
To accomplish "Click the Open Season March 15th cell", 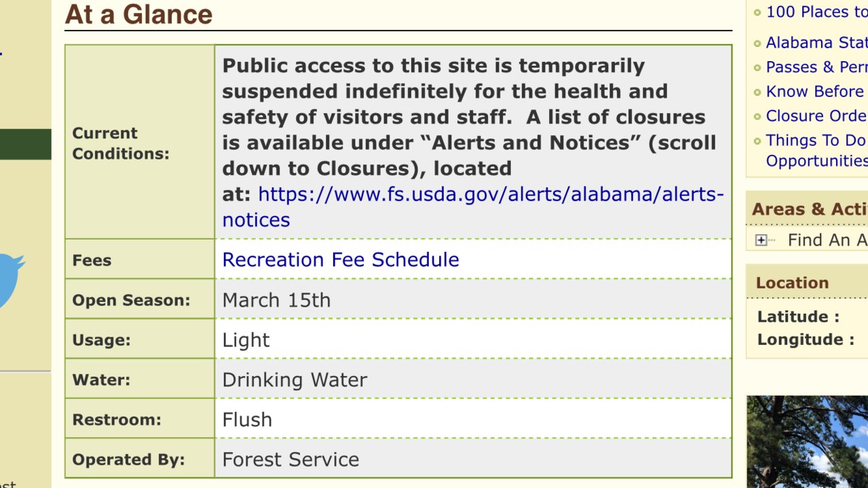I will point(473,299).
